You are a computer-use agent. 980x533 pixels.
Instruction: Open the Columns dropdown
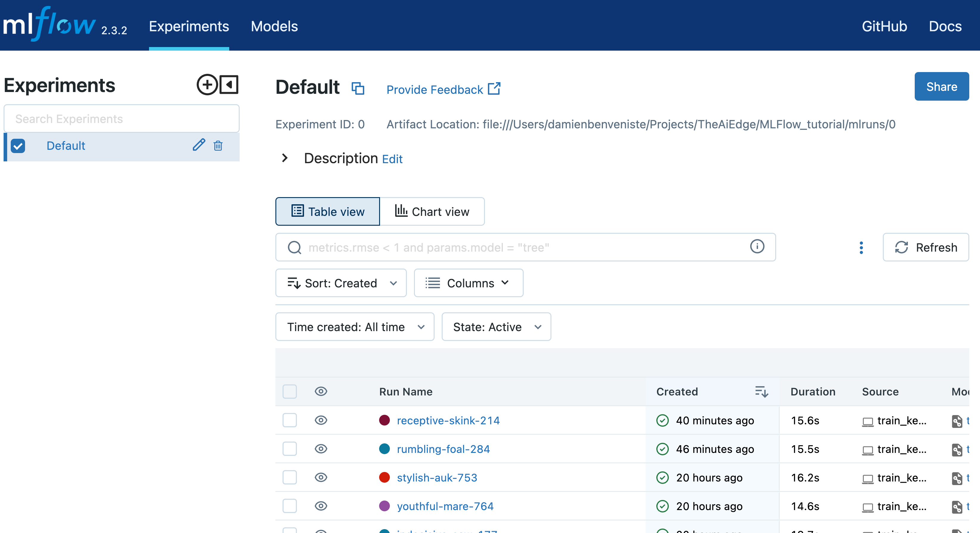(x=468, y=283)
